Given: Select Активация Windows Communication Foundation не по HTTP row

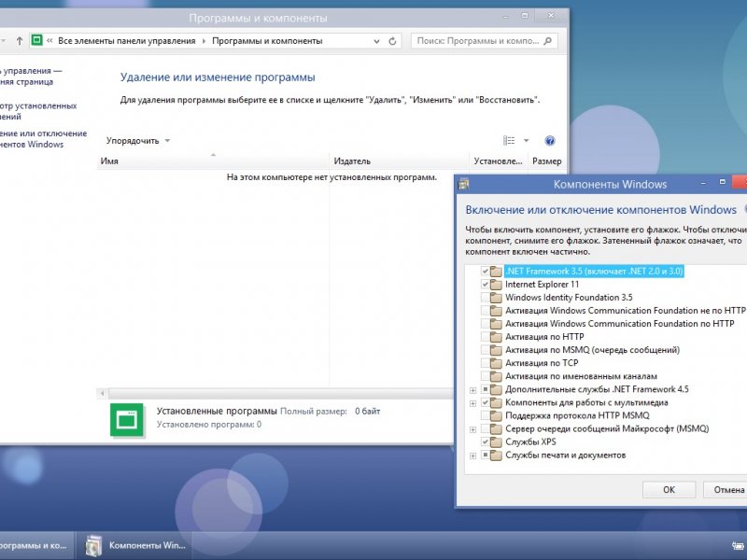Looking at the screenshot, I should 625,311.
